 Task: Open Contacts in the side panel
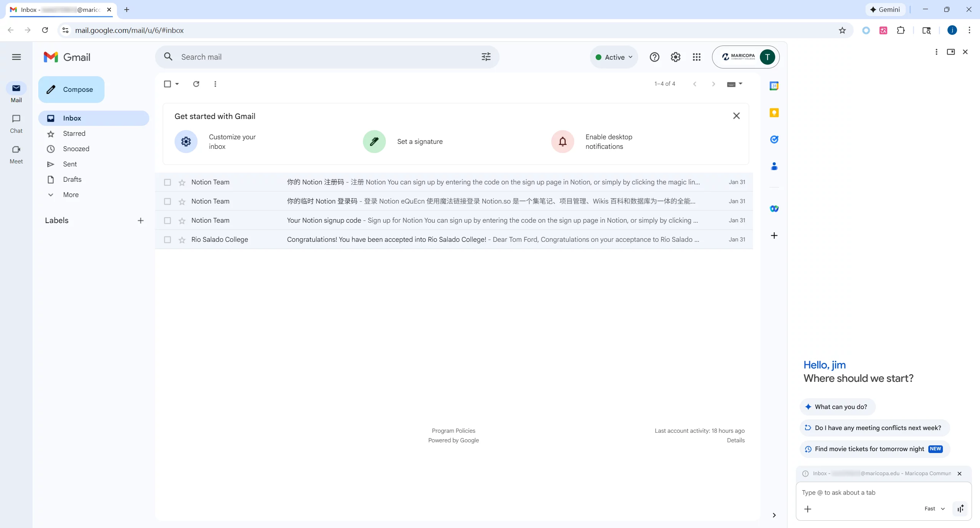pyautogui.click(x=774, y=166)
